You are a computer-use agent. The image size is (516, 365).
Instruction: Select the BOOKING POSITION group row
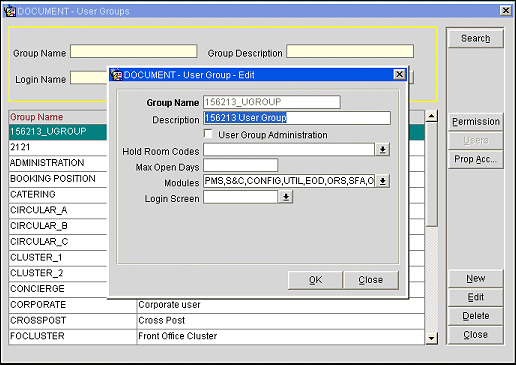[x=58, y=179]
